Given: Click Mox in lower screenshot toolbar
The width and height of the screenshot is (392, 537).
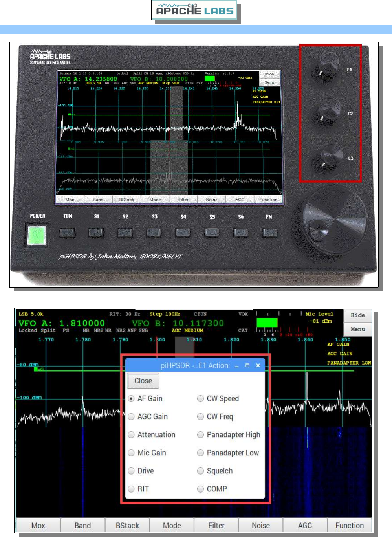Looking at the screenshot, I should [x=38, y=525].
